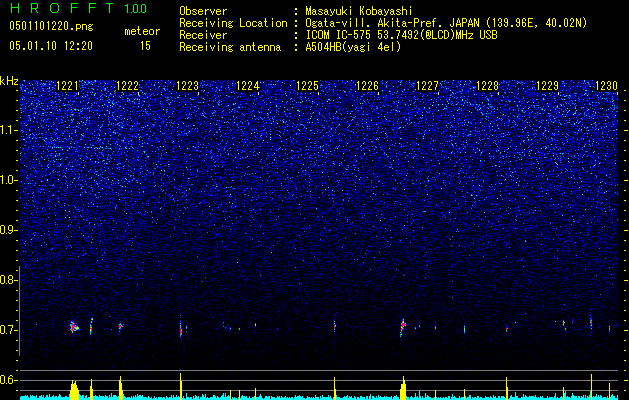Click observer name Masayuki Kobayashi
629x400 pixels.
pos(359,11)
